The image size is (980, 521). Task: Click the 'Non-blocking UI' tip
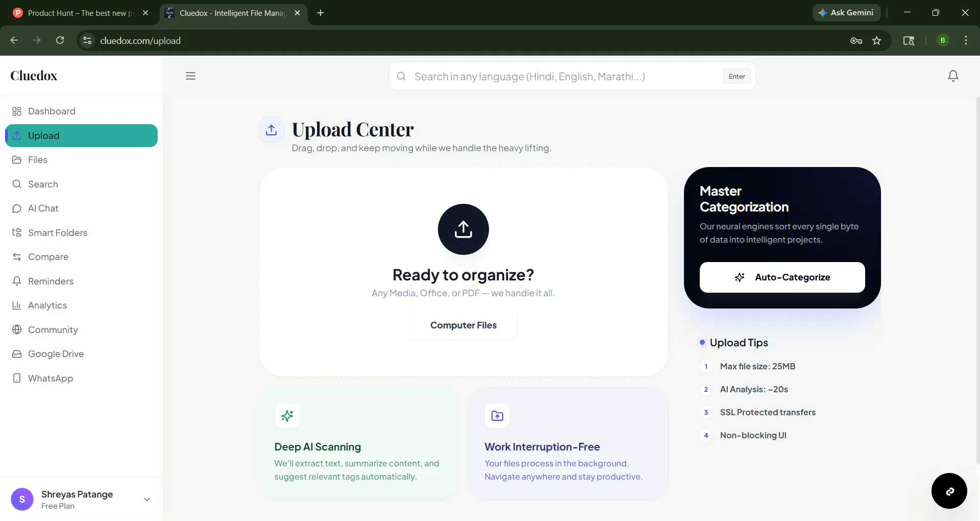point(753,435)
